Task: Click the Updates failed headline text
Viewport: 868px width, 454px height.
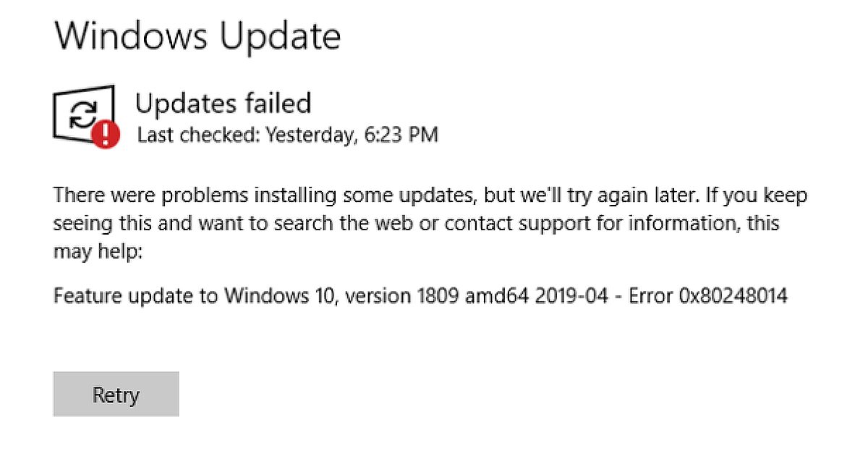Action: (x=224, y=104)
